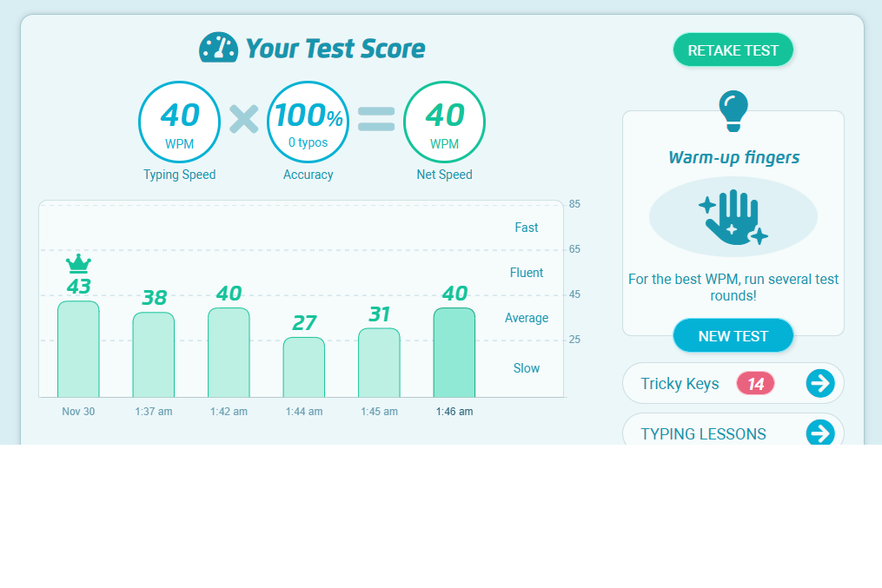The width and height of the screenshot is (882, 588).
Task: Click the Fluent label on the chart
Action: (527, 272)
